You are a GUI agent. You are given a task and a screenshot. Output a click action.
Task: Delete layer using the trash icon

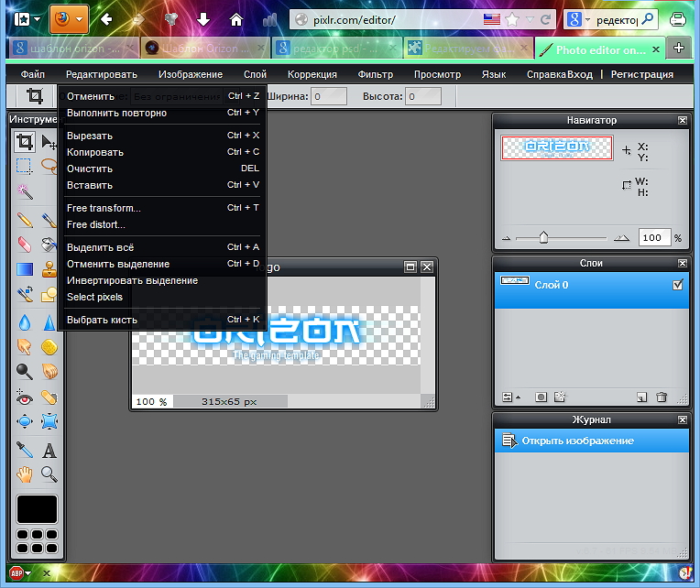[x=662, y=397]
